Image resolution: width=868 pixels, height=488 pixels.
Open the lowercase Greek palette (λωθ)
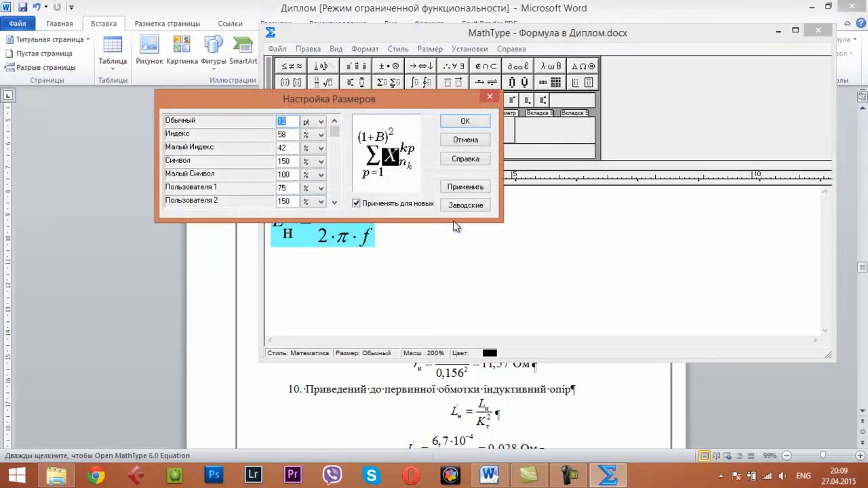[x=551, y=66]
